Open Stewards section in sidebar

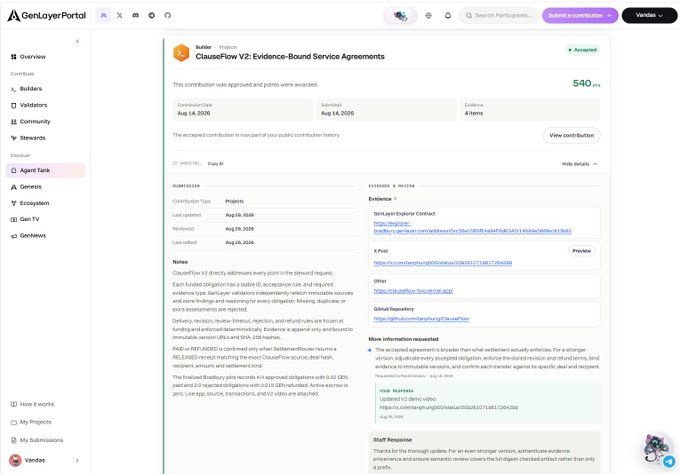click(x=45, y=138)
